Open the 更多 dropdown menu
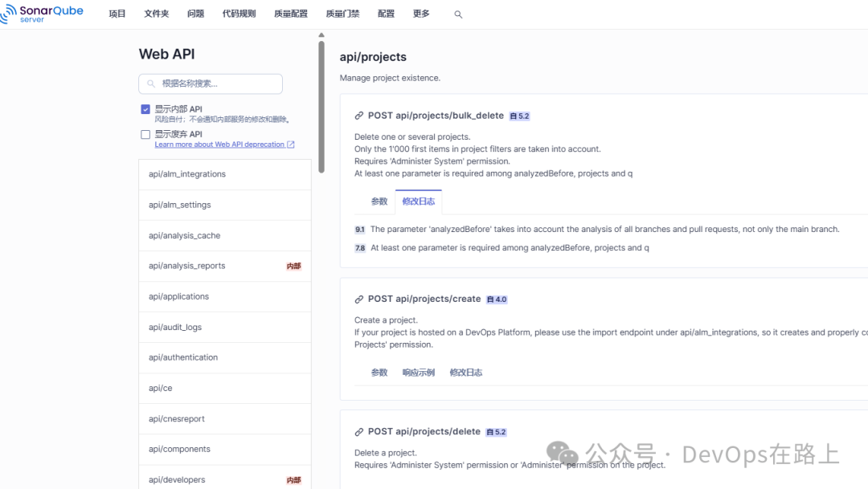This screenshot has height=489, width=868. click(423, 14)
